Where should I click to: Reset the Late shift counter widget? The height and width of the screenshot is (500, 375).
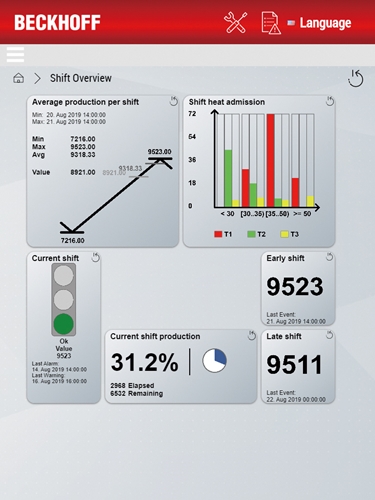[329, 335]
